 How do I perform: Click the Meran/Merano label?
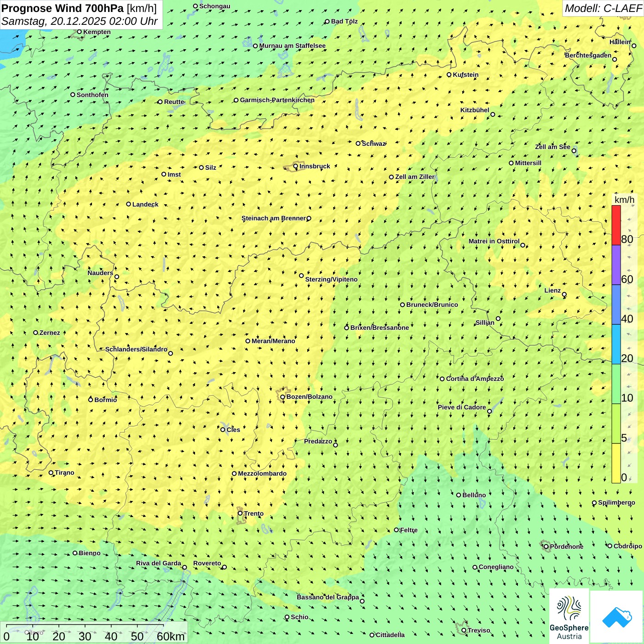pyautogui.click(x=273, y=341)
